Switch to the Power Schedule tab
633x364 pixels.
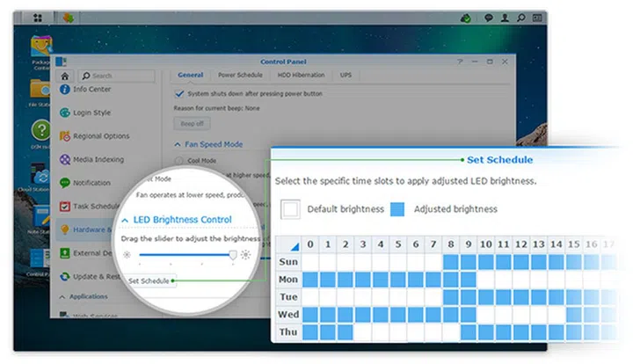point(240,75)
